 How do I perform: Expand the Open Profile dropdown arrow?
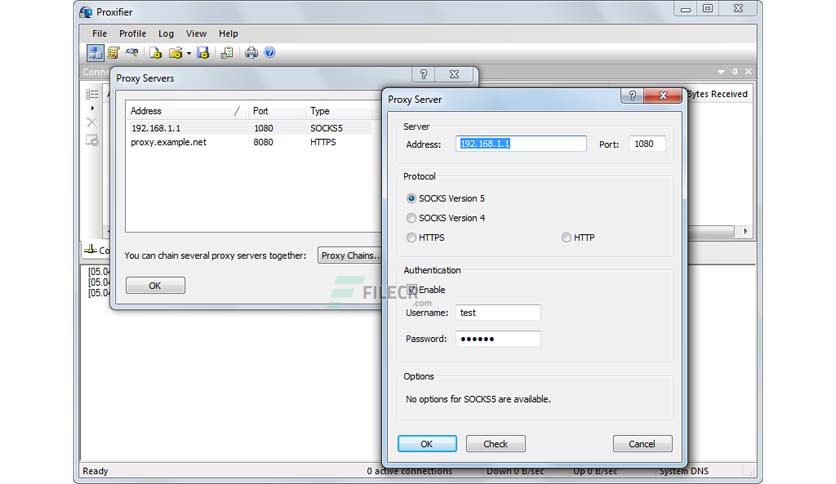coord(189,53)
